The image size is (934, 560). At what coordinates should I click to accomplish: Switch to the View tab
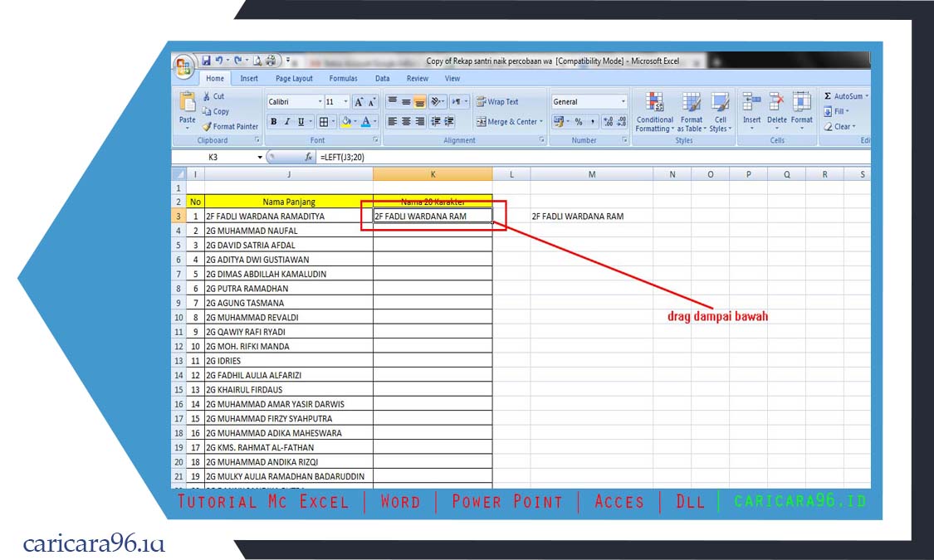click(x=452, y=79)
